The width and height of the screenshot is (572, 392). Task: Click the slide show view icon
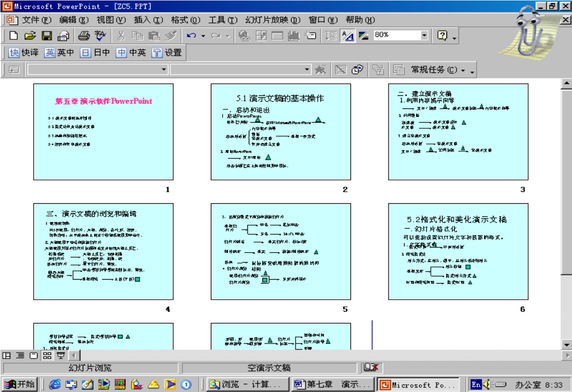[x=61, y=356]
